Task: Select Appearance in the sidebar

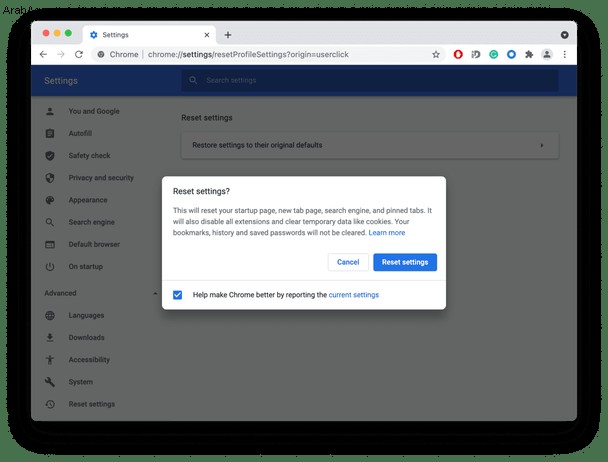Action: coord(88,200)
